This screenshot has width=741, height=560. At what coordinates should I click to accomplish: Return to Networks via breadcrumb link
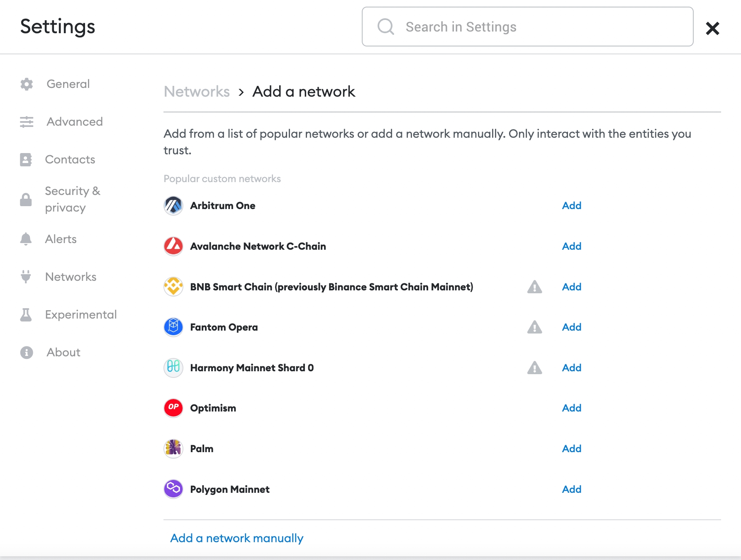(197, 91)
